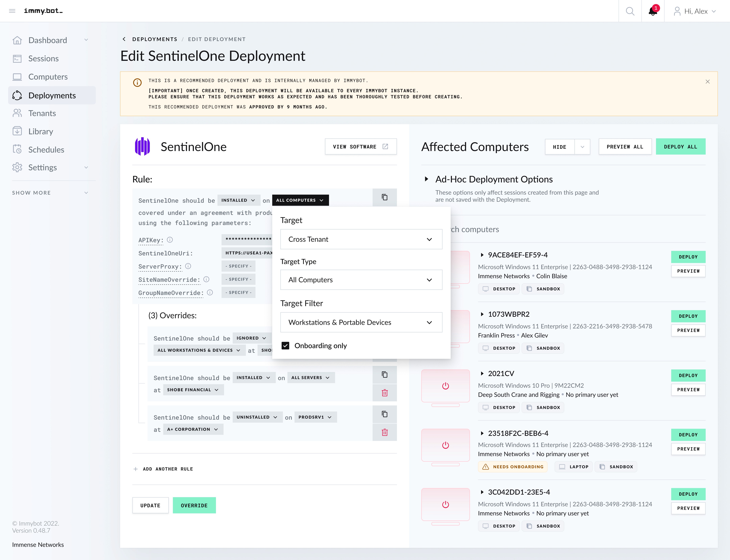Open Tenants from the sidebar
Viewport: 730px width, 560px height.
click(42, 113)
